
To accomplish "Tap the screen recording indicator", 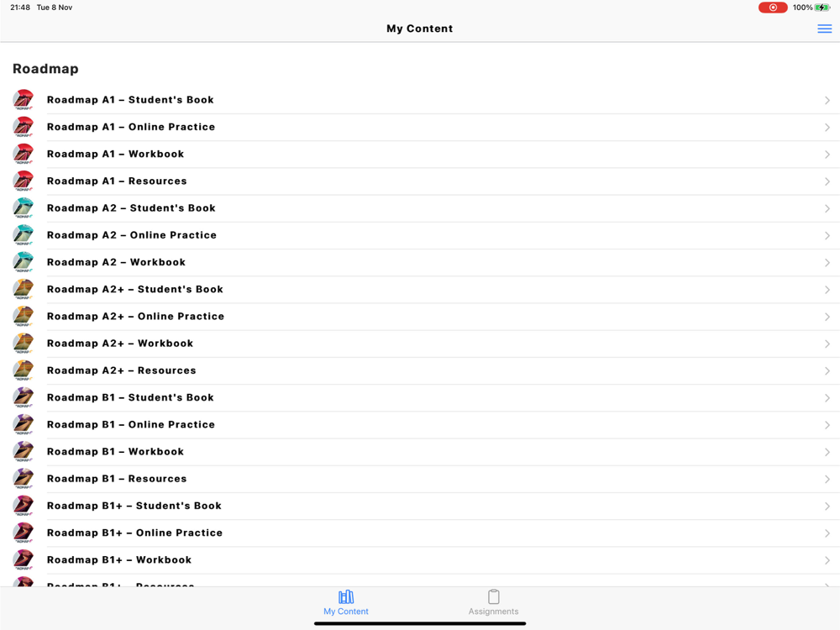I will point(773,8).
